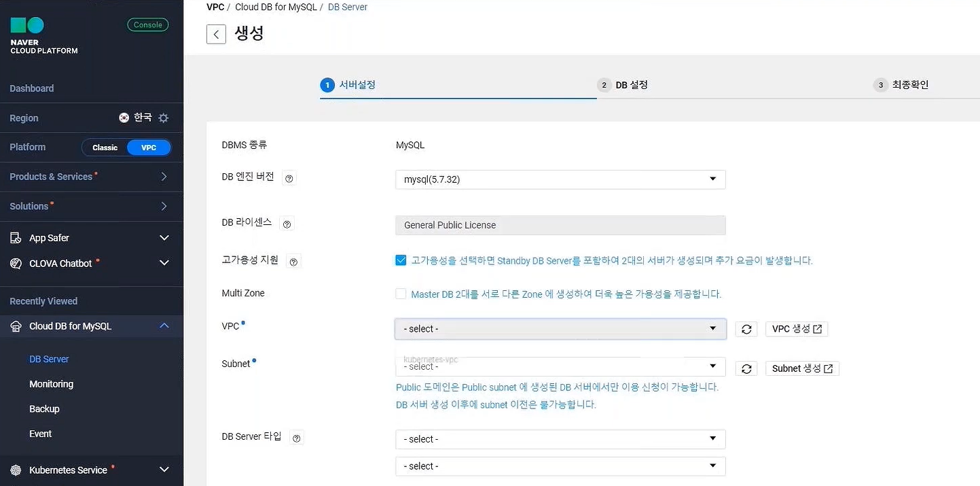Open the Subnet select dropdown
This screenshot has width=980, height=486.
[560, 367]
